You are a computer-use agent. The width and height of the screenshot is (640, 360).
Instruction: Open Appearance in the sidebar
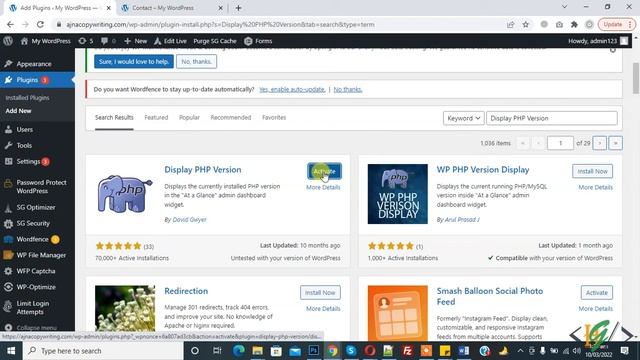point(34,64)
